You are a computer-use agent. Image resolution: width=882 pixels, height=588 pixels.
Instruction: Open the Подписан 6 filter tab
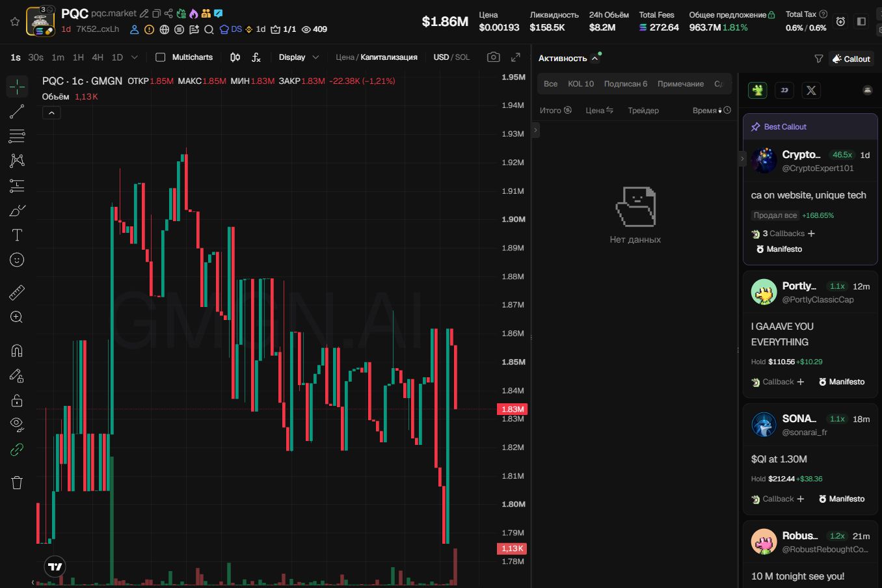pyautogui.click(x=626, y=84)
